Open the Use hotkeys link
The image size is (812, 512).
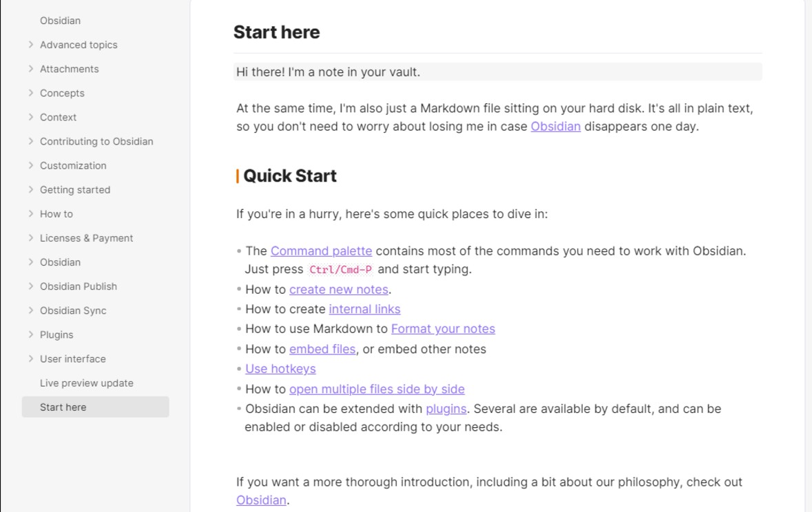tap(280, 369)
